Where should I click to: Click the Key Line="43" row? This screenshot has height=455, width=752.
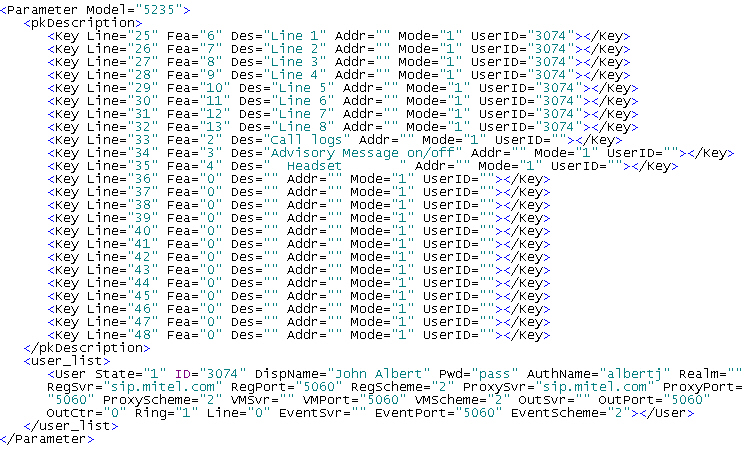click(298, 269)
